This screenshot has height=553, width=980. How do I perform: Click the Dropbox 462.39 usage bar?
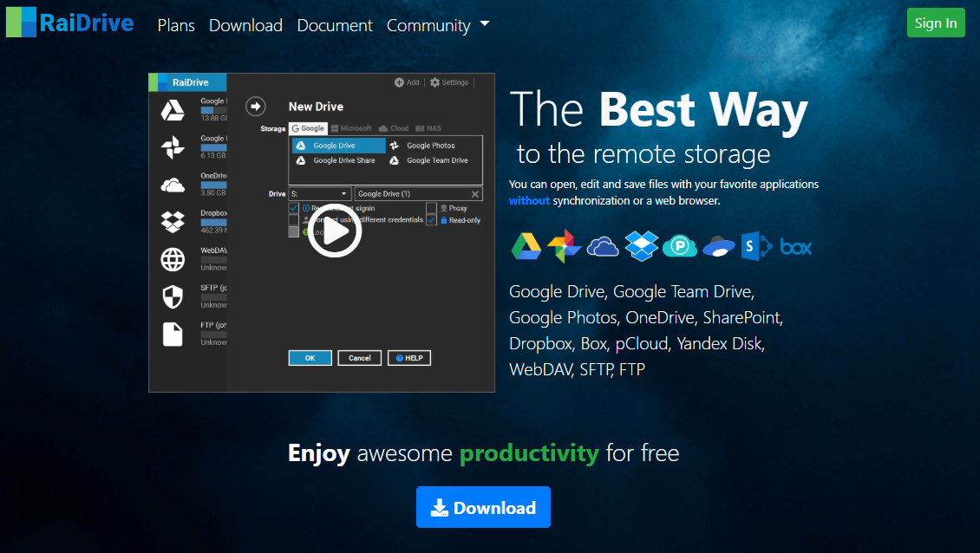[x=213, y=223]
